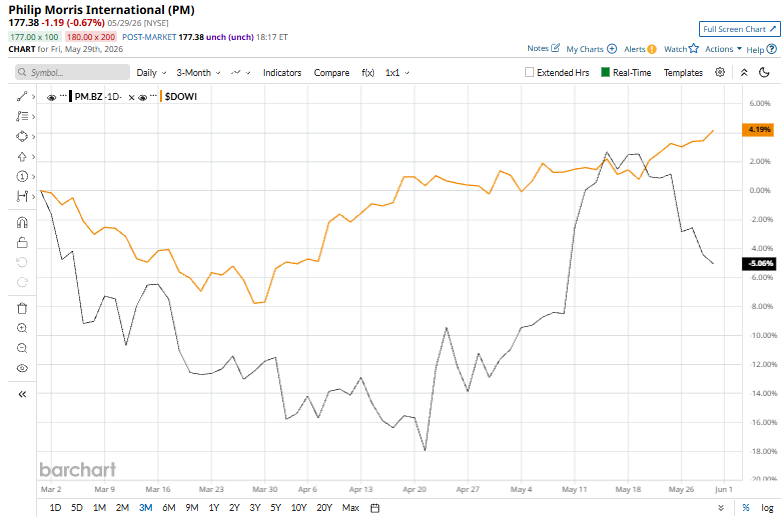Open the Templates link
781x523 pixels.
tap(683, 73)
